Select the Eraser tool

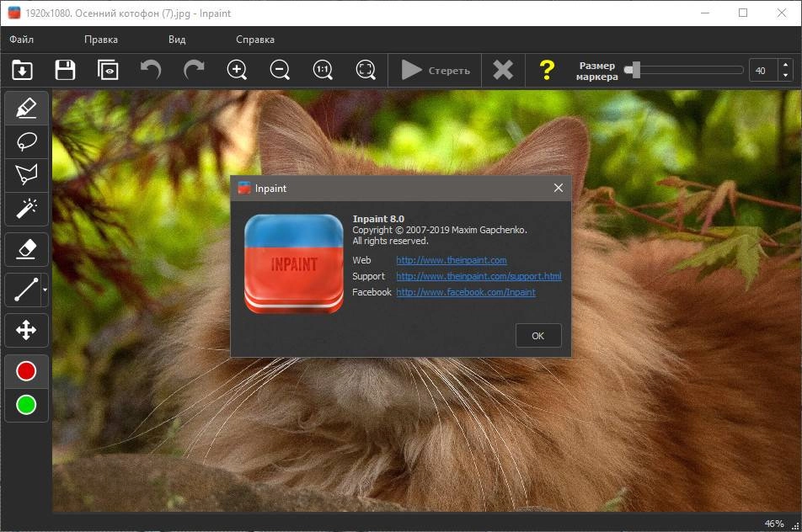[27, 249]
